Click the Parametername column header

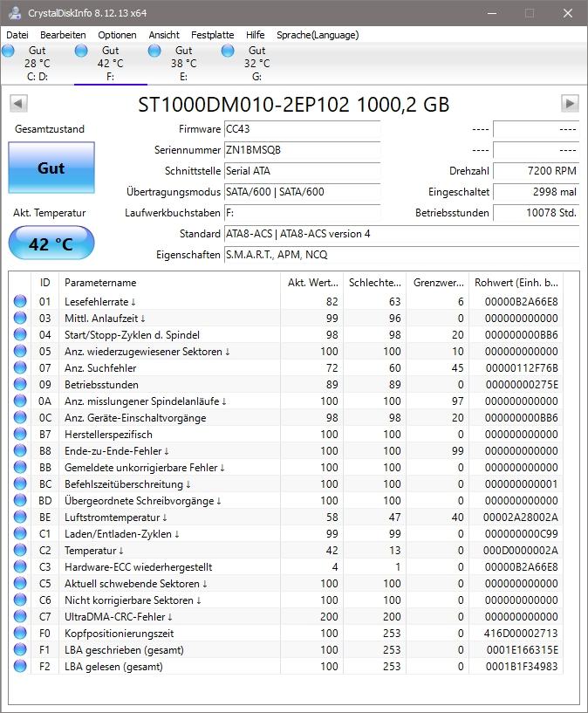click(x=169, y=283)
